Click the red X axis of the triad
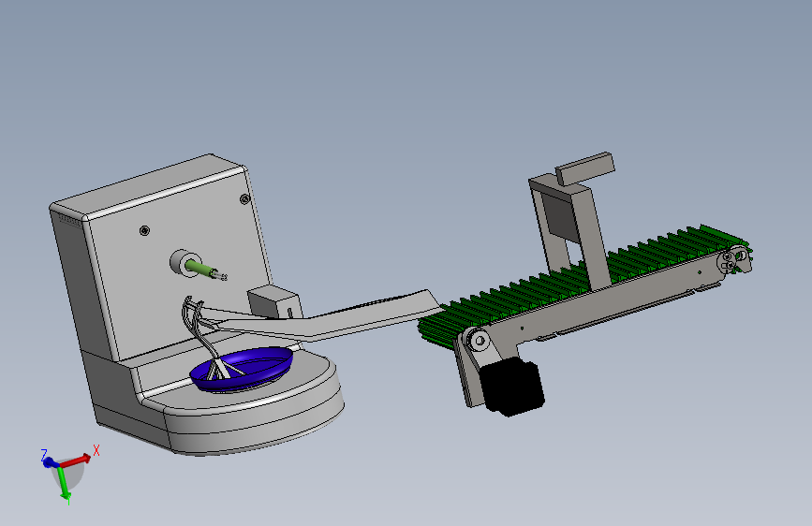Image resolution: width=812 pixels, height=526 pixels. pos(76,460)
